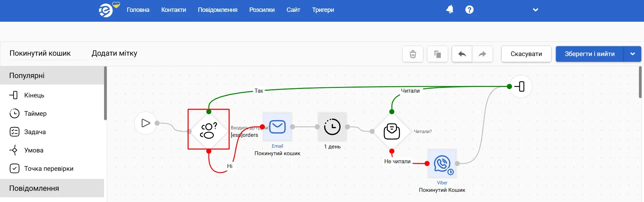Screen dimensions: 644x202
Task: Select the Viber Покинутий Кошик block
Action: (x=442, y=163)
